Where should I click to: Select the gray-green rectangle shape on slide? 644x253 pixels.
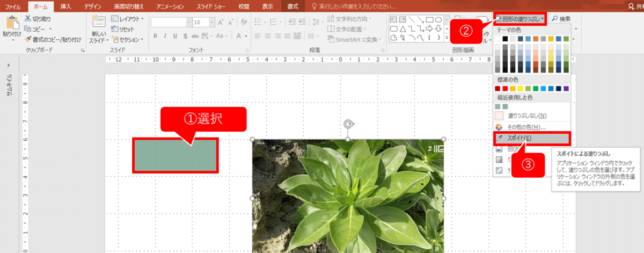click(175, 156)
